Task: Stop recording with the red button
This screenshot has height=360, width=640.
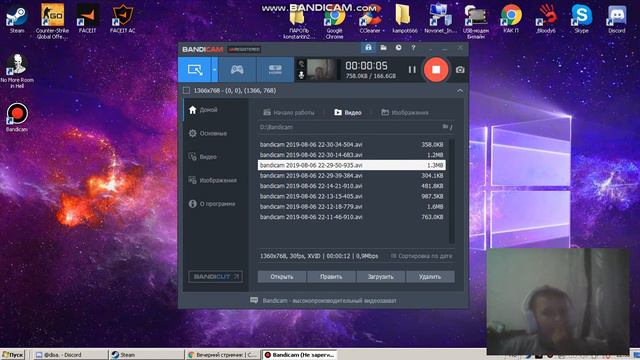Action: tap(436, 69)
